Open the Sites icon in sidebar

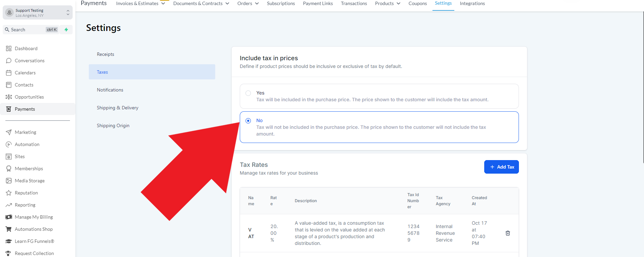click(x=9, y=156)
